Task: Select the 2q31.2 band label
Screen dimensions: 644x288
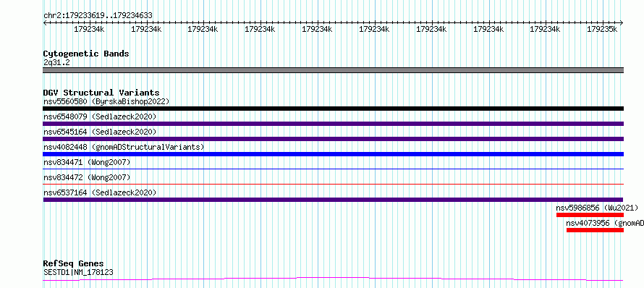Action: click(x=56, y=62)
